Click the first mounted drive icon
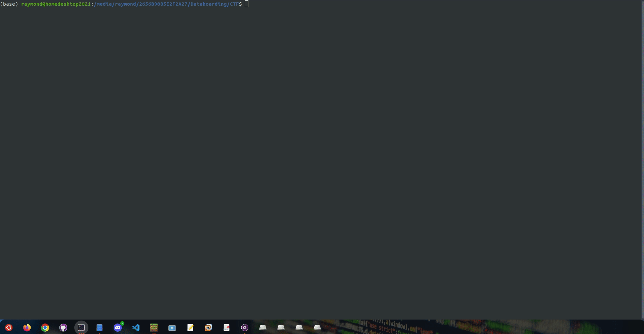644x334 pixels. click(x=263, y=328)
